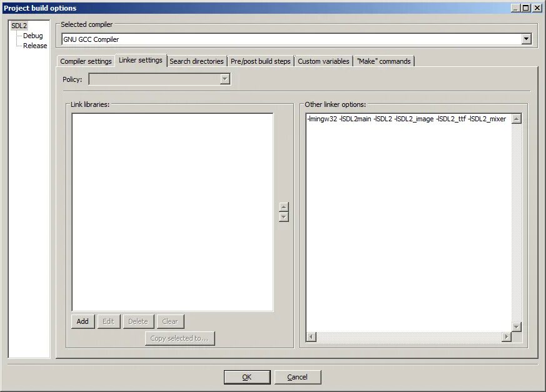Click the Add library button
Screen dimensions: 546x392
pos(83,321)
